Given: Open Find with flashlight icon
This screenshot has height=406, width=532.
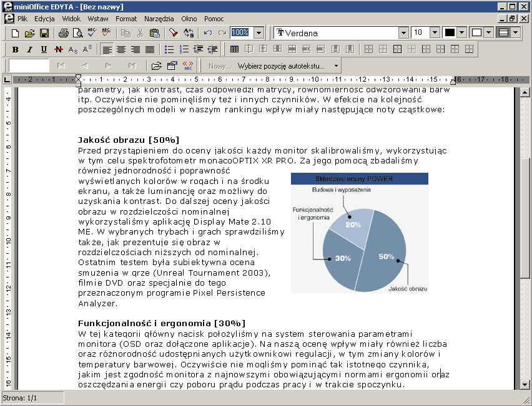Looking at the screenshot, I should click(x=174, y=33).
